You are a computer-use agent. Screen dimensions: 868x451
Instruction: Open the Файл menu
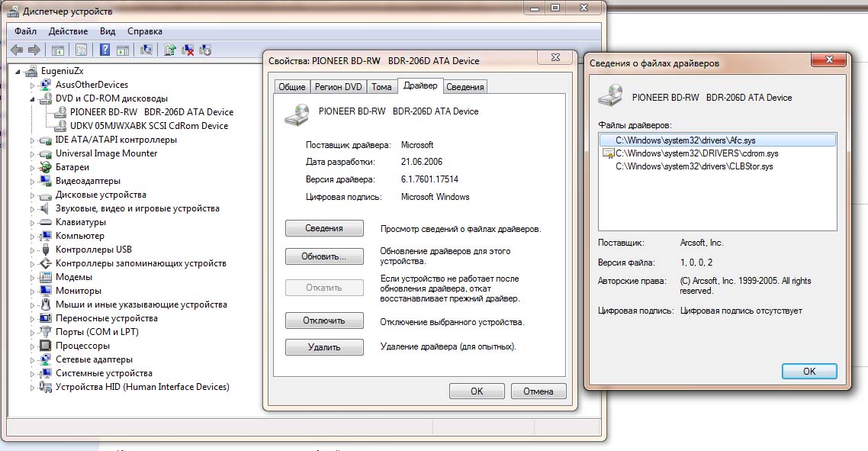(25, 31)
